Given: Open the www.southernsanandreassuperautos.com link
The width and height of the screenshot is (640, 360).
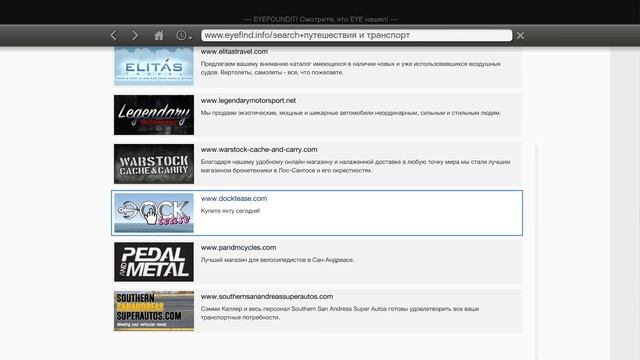Looking at the screenshot, I should [267, 296].
